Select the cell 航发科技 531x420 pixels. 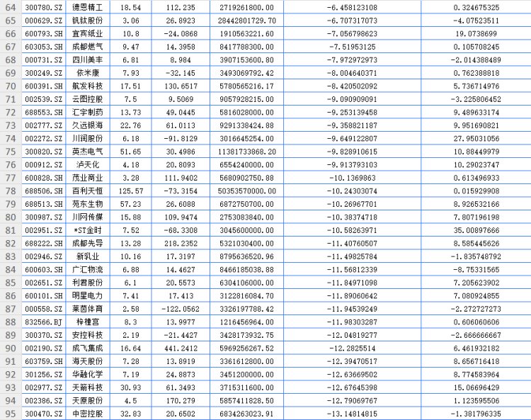(88, 86)
